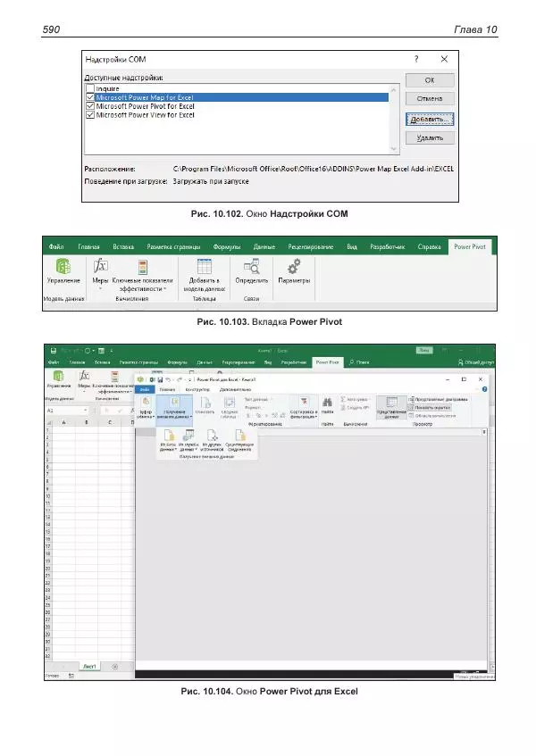Uncheck Microsoft Power Pivot for Excel
This screenshot has width=536, height=756.
pos(90,106)
